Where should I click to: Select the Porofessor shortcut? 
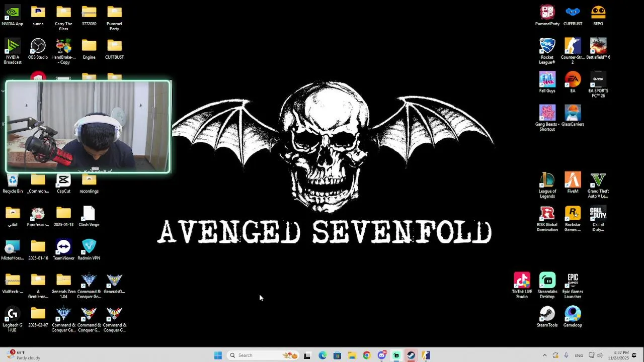coord(38,217)
